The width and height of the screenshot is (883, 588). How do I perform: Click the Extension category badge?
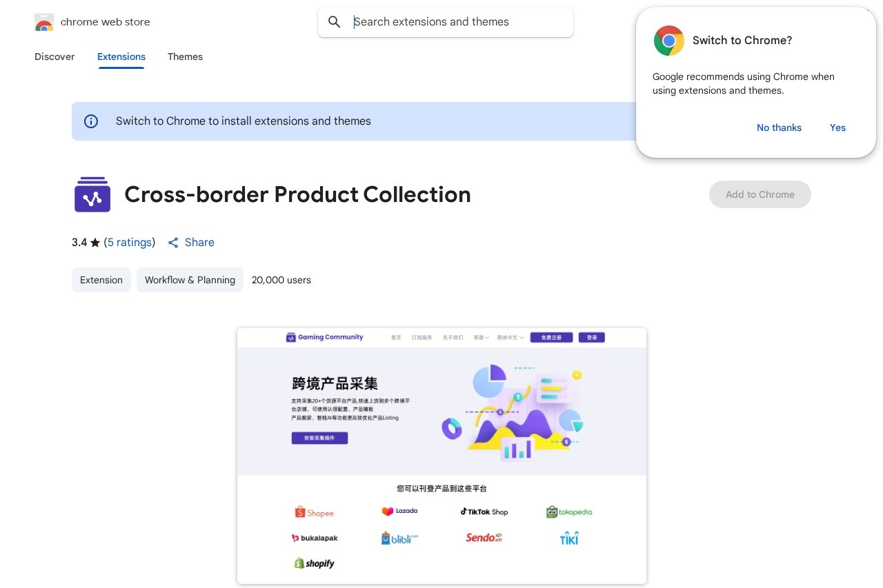point(101,280)
